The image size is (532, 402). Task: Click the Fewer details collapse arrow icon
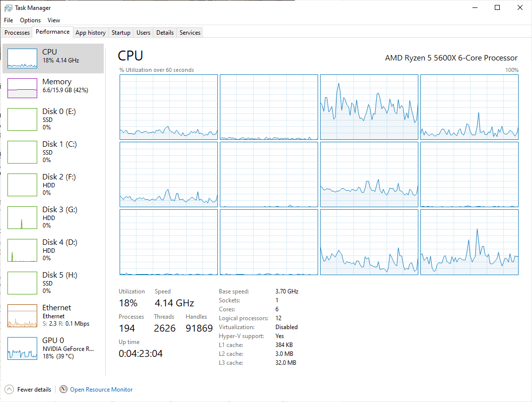point(9,390)
